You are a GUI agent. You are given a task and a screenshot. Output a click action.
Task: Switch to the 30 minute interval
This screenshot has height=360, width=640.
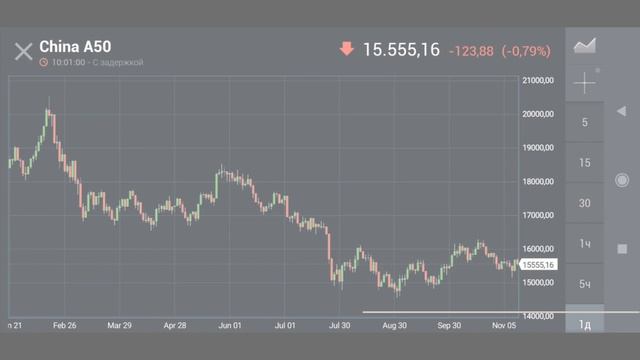click(x=584, y=203)
